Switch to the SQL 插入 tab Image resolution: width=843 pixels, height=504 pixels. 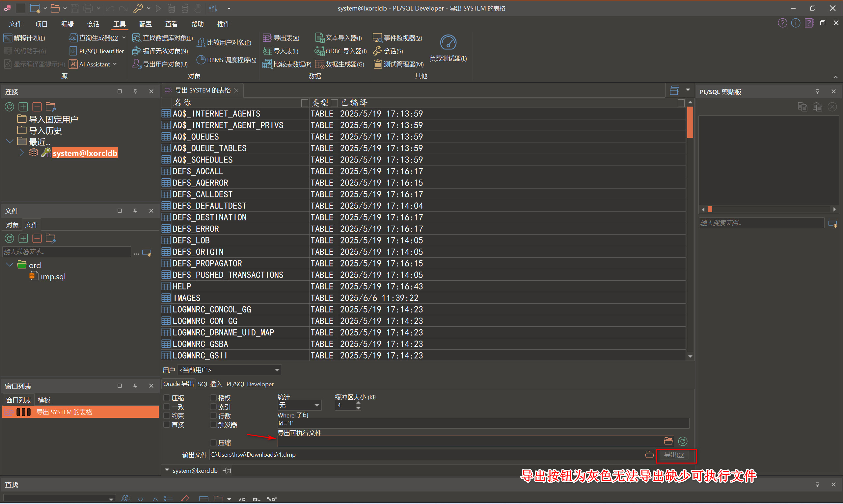tap(209, 384)
